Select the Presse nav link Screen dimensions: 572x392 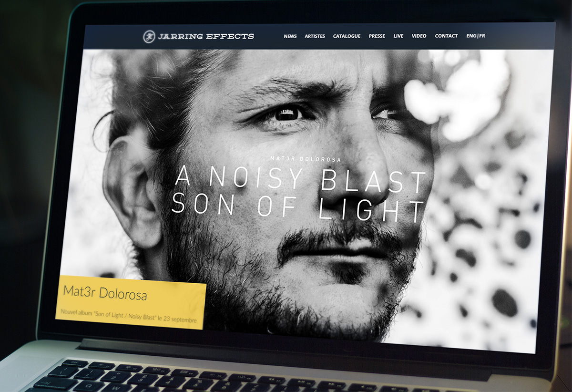click(377, 36)
